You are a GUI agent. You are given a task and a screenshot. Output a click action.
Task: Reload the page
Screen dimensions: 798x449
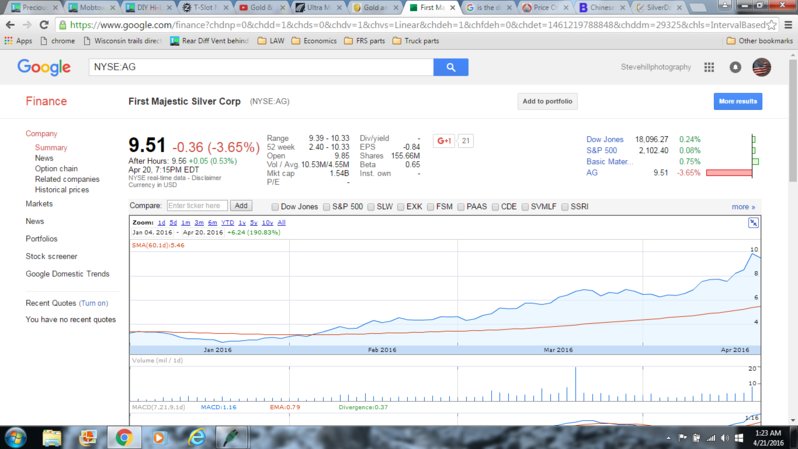[x=44, y=24]
